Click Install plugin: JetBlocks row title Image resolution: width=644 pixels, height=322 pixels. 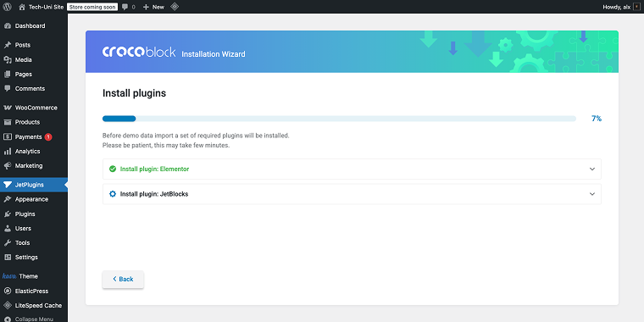[154, 194]
